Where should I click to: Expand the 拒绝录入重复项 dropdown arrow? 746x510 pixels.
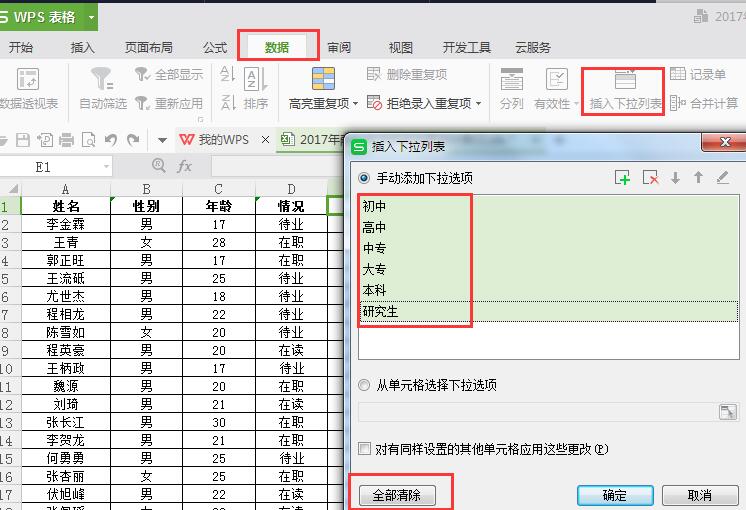tap(478, 103)
